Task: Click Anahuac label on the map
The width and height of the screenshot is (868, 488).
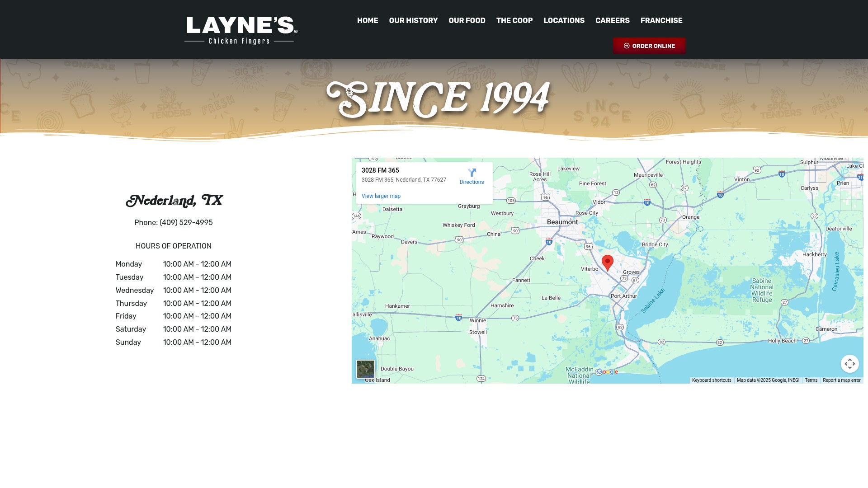Action: 379,338
